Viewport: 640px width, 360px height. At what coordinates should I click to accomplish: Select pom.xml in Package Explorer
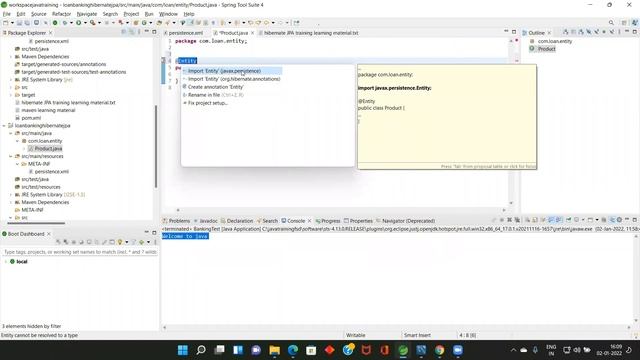click(x=31, y=118)
